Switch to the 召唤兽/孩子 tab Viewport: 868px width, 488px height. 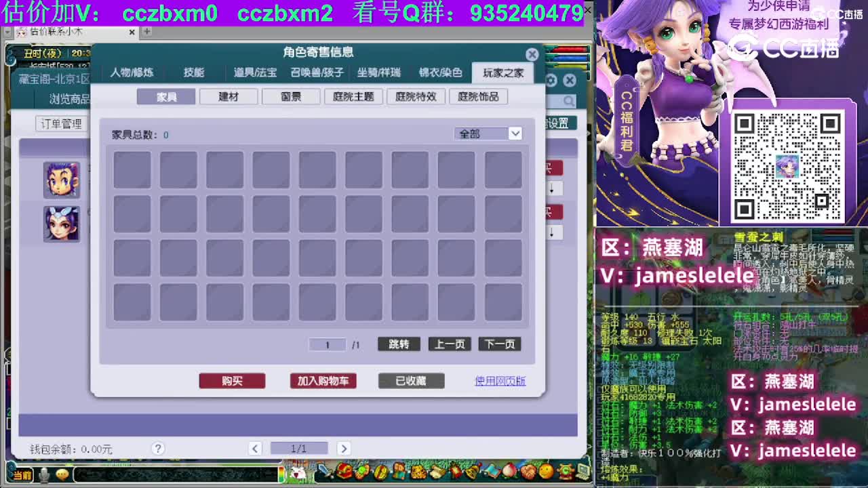pyautogui.click(x=317, y=73)
